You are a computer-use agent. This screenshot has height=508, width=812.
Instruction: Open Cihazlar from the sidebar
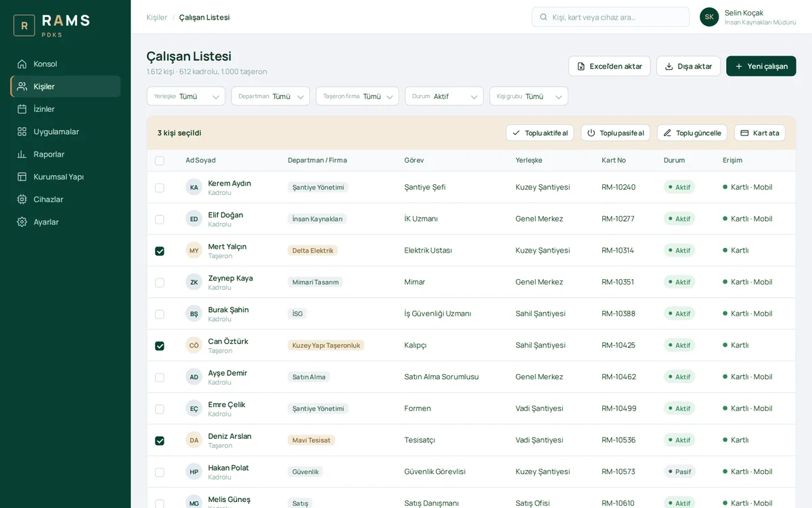tap(66, 199)
